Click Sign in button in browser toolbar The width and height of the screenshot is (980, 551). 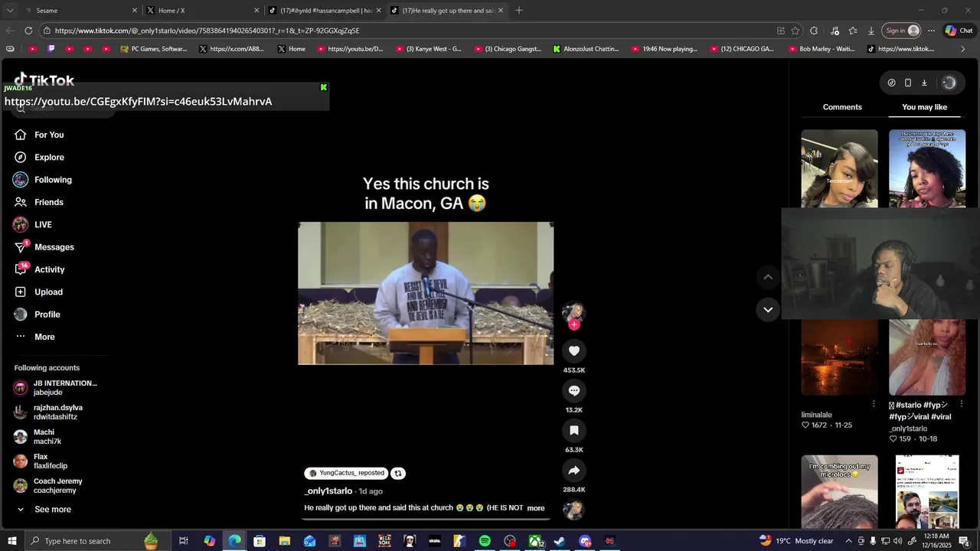[901, 31]
